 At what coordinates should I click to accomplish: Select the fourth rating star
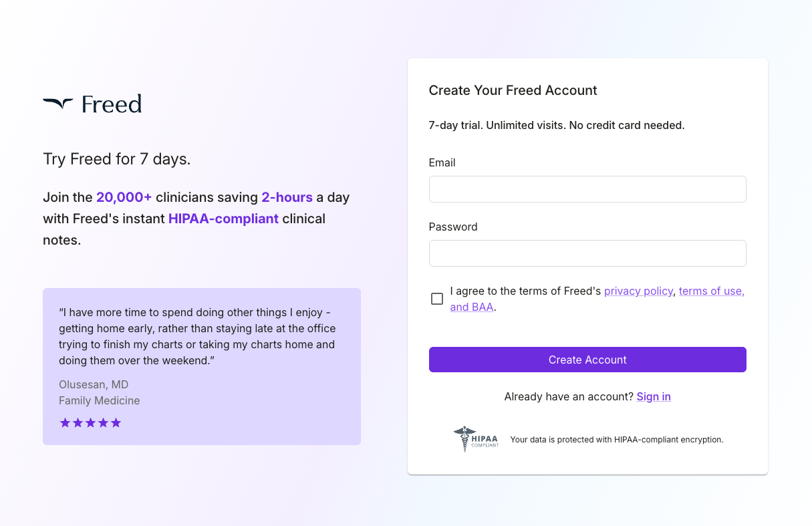click(x=103, y=422)
